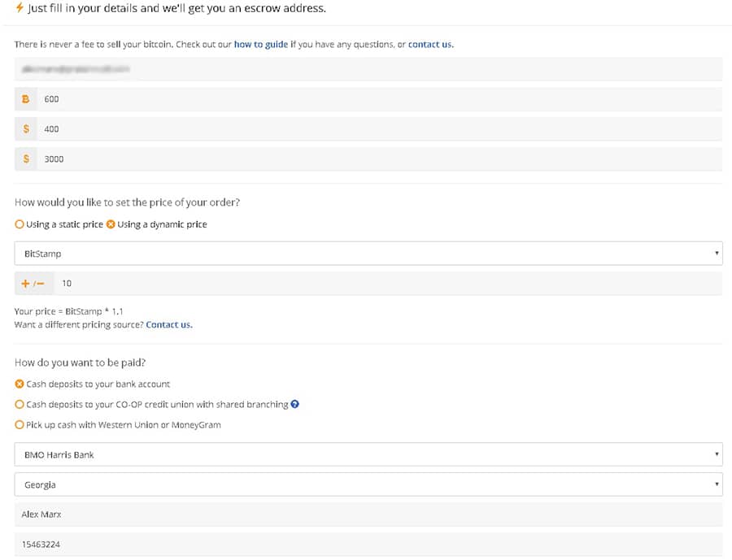
Task: Click the dollar icon beside 400
Action: [x=26, y=129]
